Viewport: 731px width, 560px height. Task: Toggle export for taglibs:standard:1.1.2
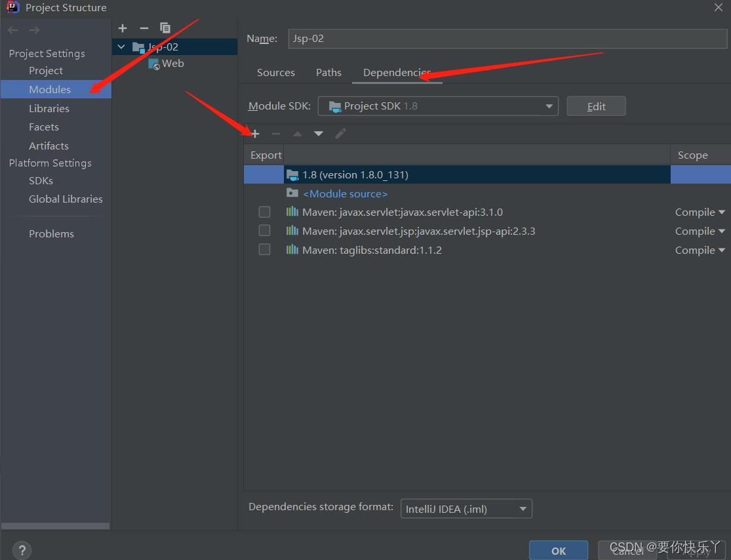(264, 250)
